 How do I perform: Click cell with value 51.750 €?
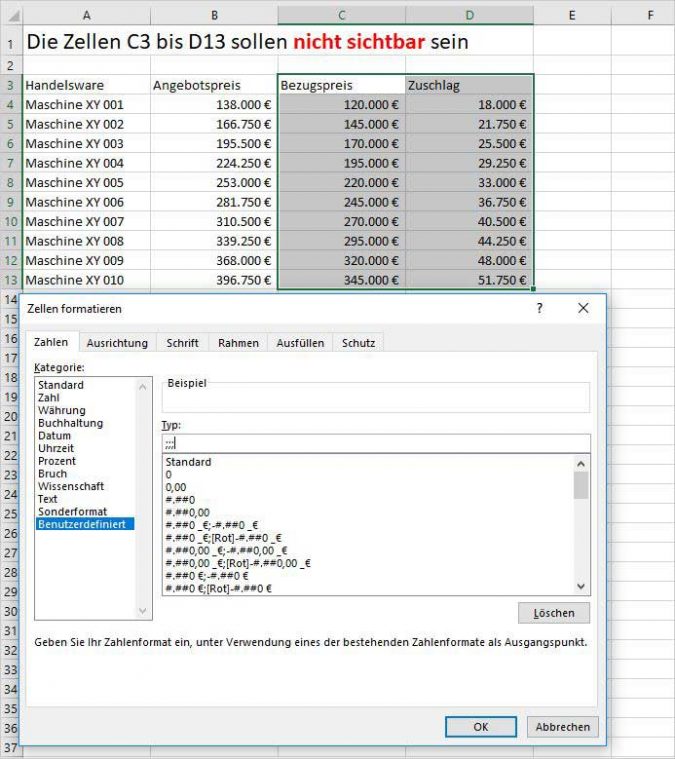click(x=469, y=280)
